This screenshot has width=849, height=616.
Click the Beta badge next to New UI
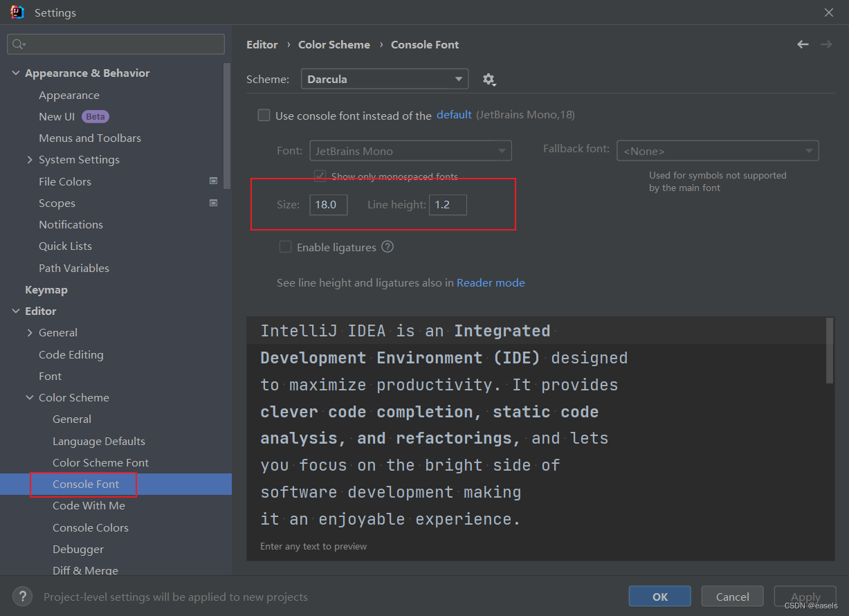pyautogui.click(x=95, y=116)
